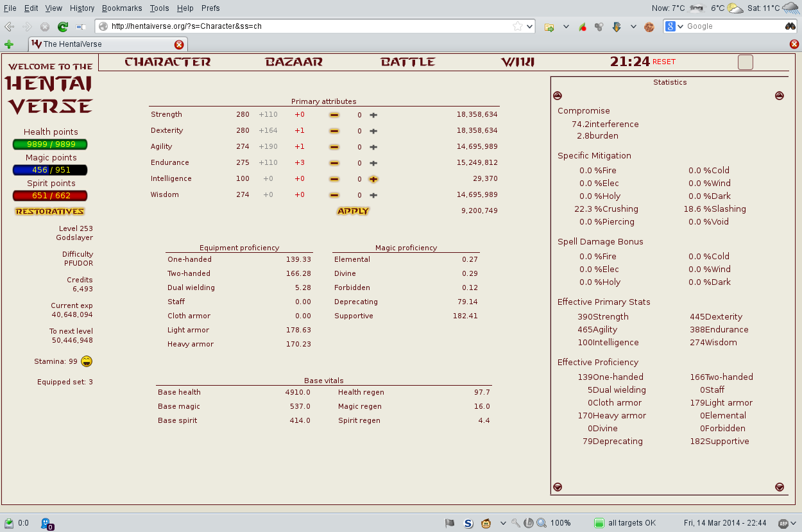Screen dimensions: 802x532
Task: Toggle the empty square box near RESET
Action: pos(745,62)
